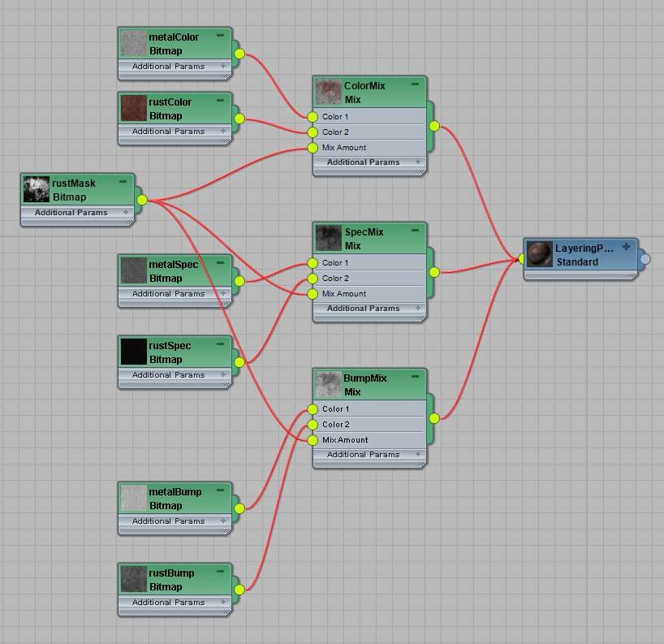
Task: Collapse the rustSpec node with minus icon
Action: [x=221, y=344]
